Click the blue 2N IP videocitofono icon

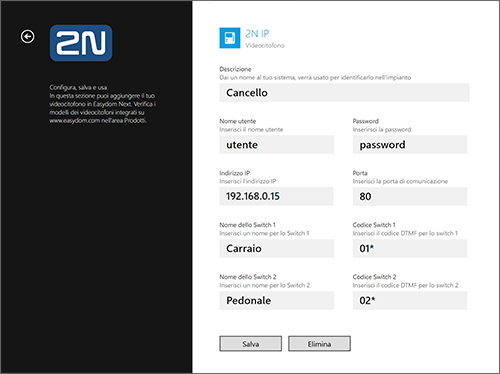click(x=230, y=38)
